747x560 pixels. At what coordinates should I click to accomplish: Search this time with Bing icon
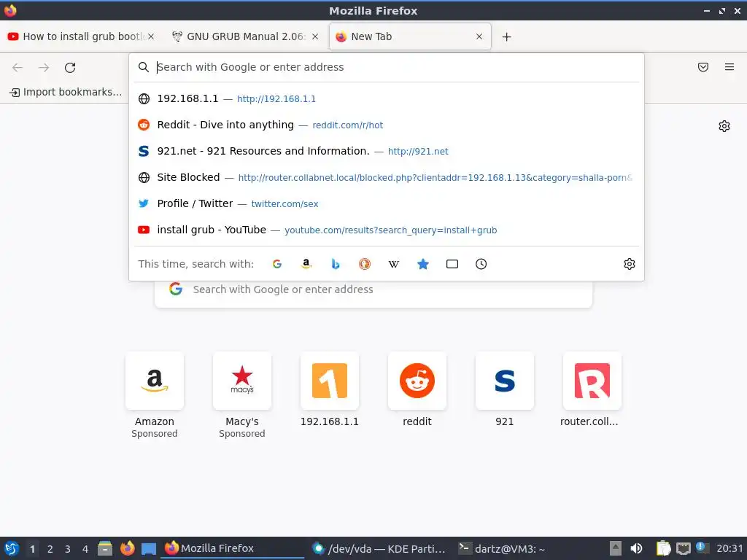[x=336, y=264]
